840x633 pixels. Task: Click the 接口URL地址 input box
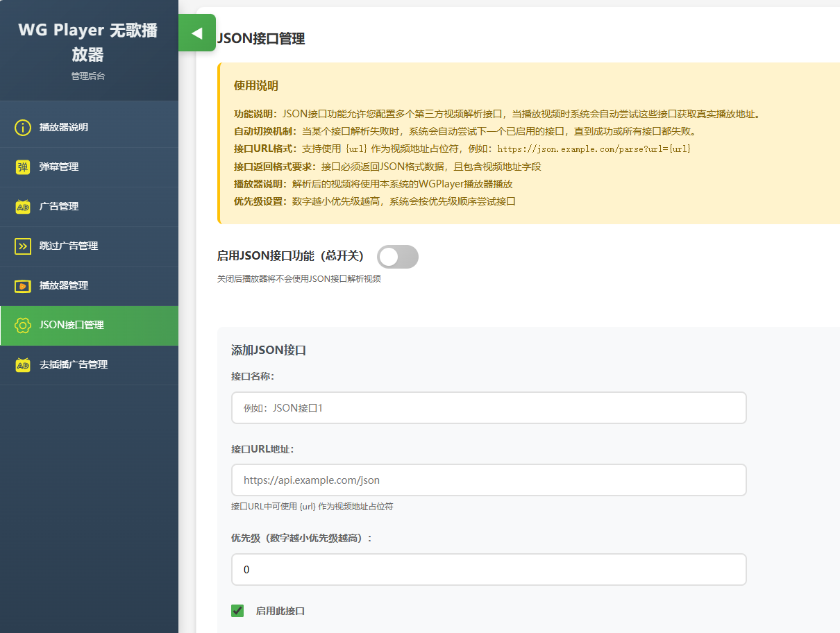click(x=488, y=480)
